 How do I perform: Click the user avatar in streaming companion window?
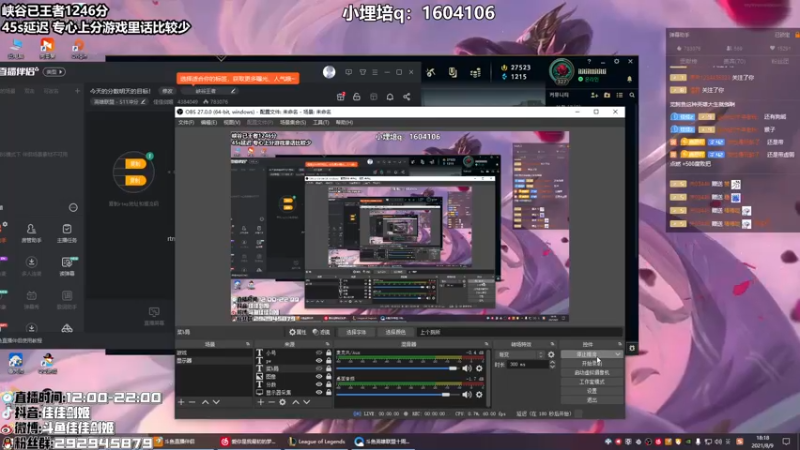pyautogui.click(x=329, y=72)
